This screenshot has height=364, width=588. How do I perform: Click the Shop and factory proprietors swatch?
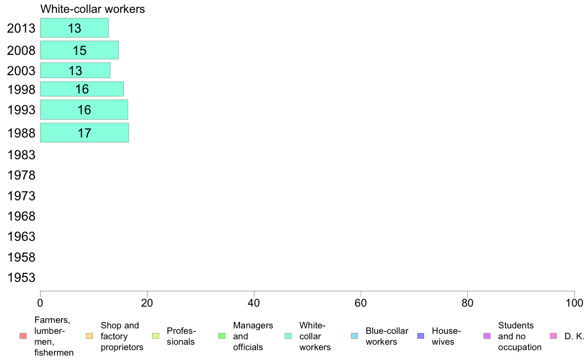click(89, 336)
